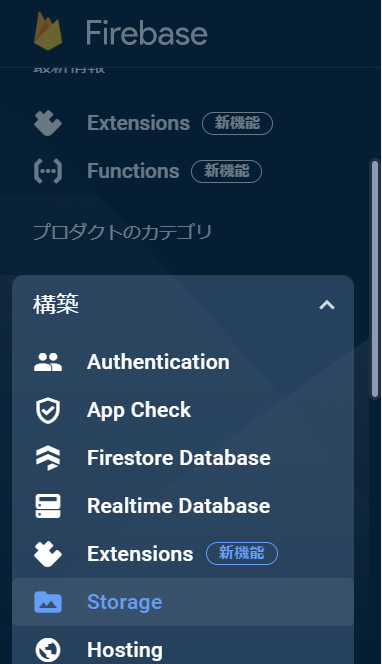This screenshot has height=664, width=382.
Task: Open the App Check shield icon
Action: pos(48,410)
